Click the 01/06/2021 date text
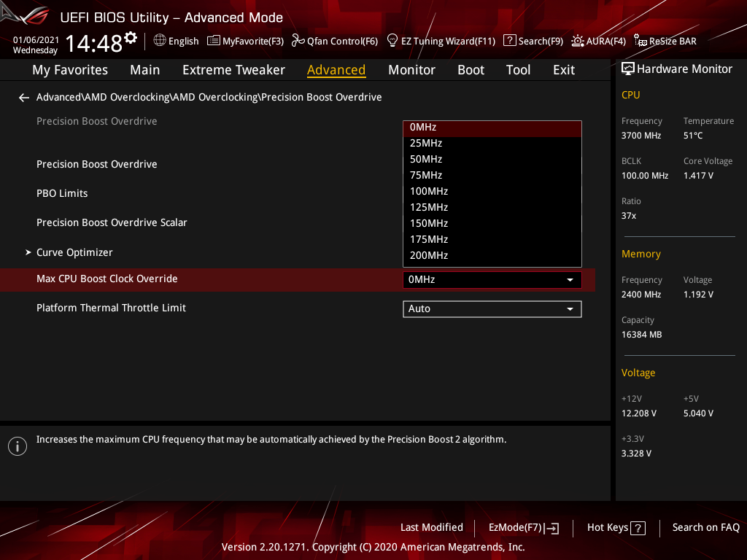 pos(36,40)
